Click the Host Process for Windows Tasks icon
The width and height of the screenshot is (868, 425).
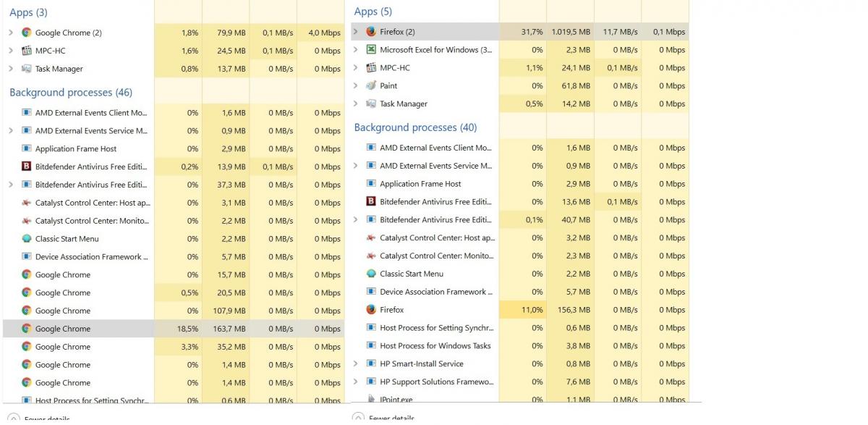[x=371, y=346]
